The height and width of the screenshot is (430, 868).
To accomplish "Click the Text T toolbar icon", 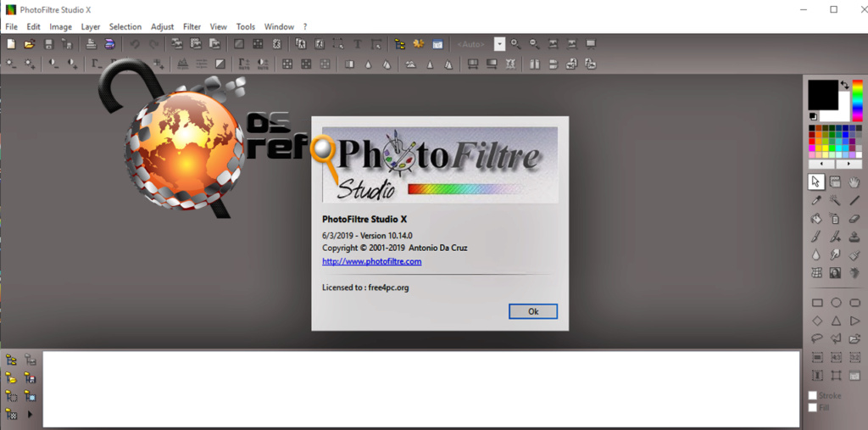I will coord(357,44).
